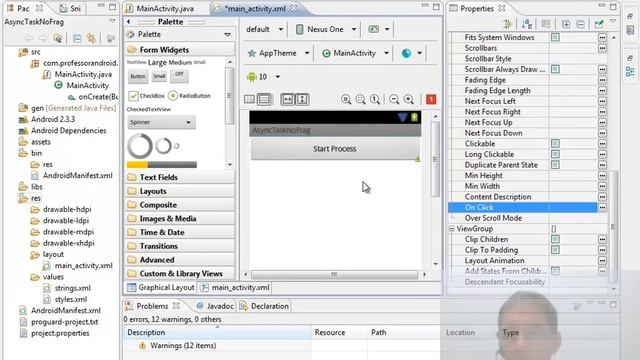Viewport: 640px width, 360px height.
Task: Select RadioButton widget in palette
Action: (x=189, y=96)
